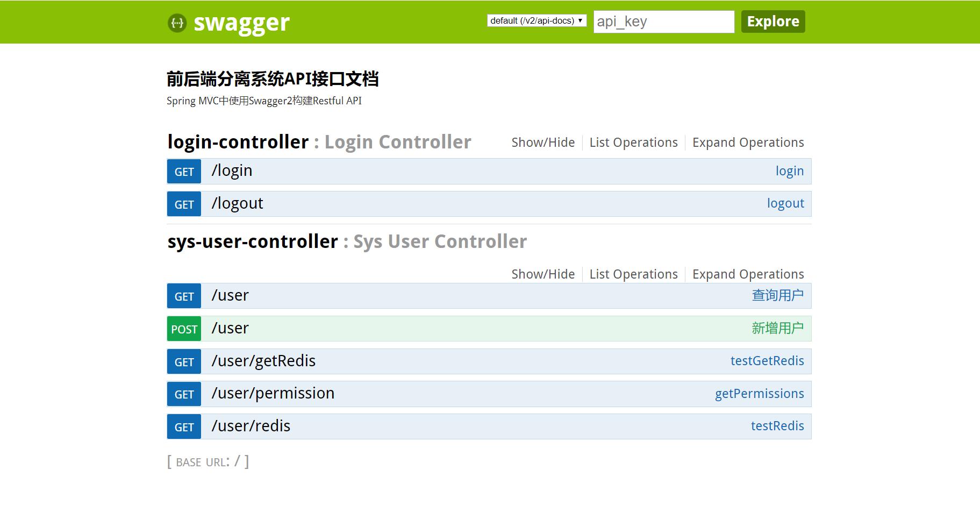Click Expand Operations for sys-user-controller
The image size is (980, 512).
(748, 274)
